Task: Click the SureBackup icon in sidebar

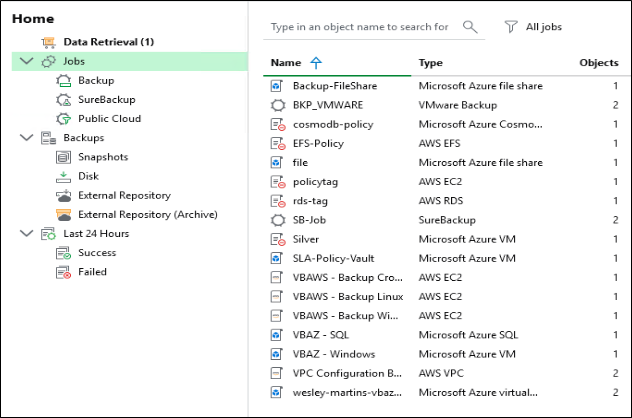Action: [64, 99]
